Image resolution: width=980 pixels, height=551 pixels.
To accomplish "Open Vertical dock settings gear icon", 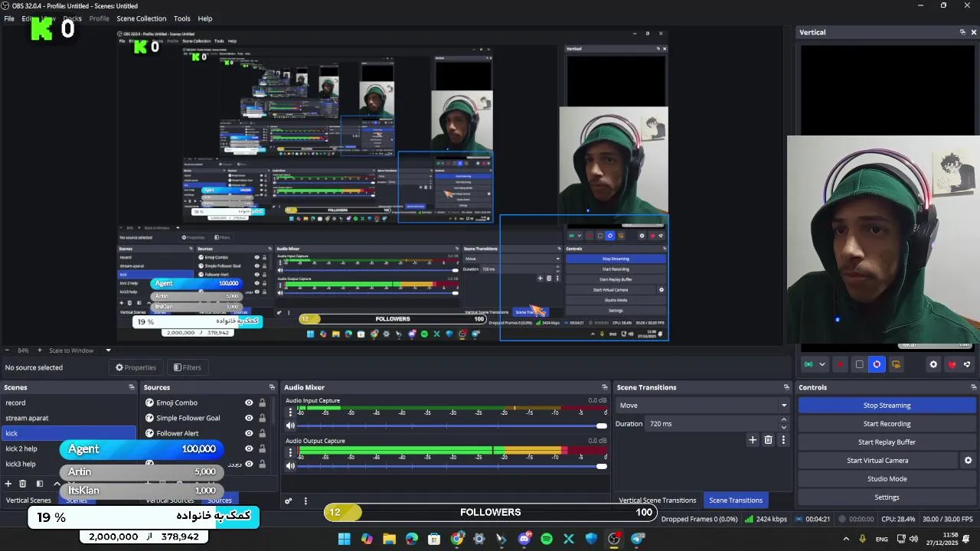I will tap(933, 364).
